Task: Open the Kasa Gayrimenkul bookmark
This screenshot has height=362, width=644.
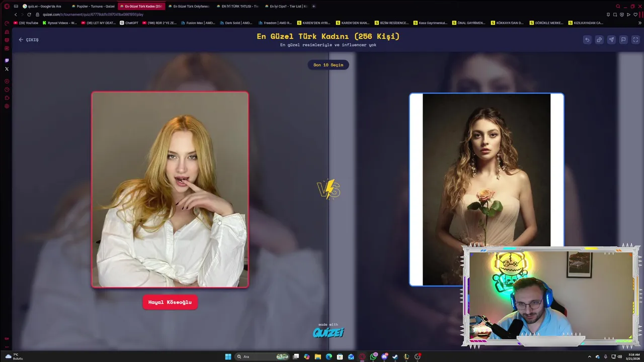Action: pyautogui.click(x=431, y=23)
